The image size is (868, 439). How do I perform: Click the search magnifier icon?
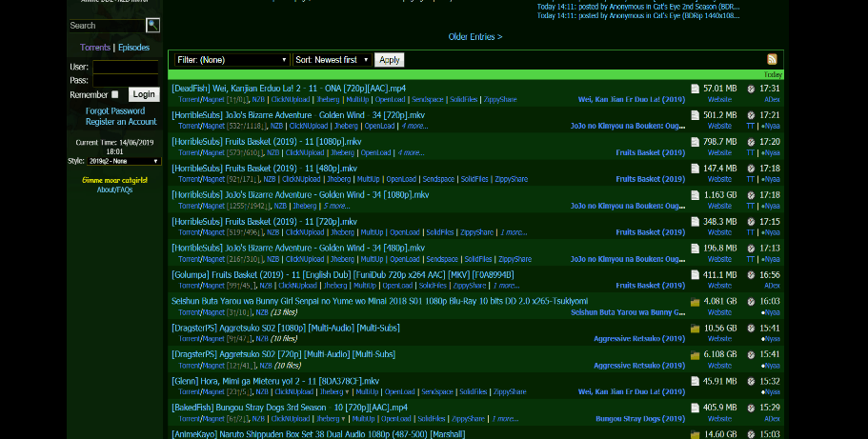point(152,25)
